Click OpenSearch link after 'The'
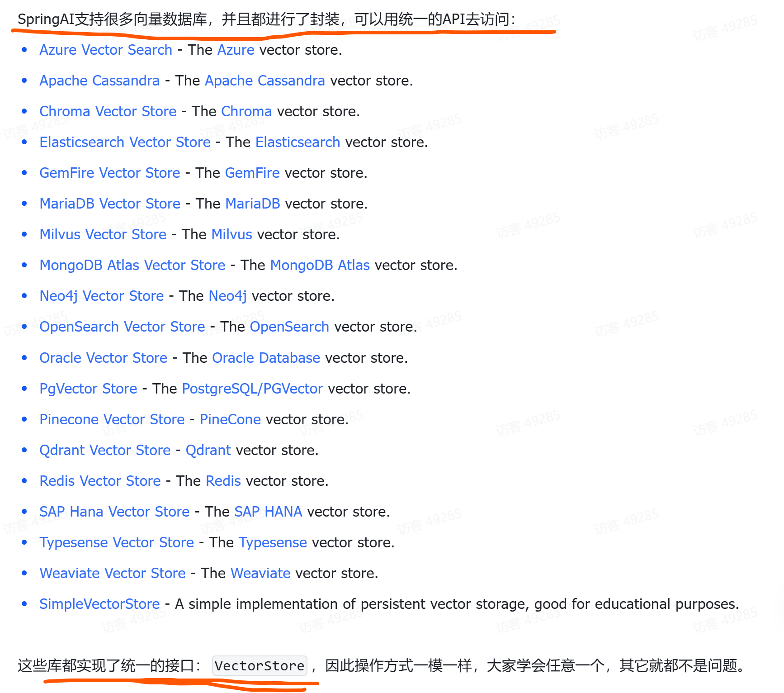Viewport: 784px width, 693px height. tap(289, 327)
